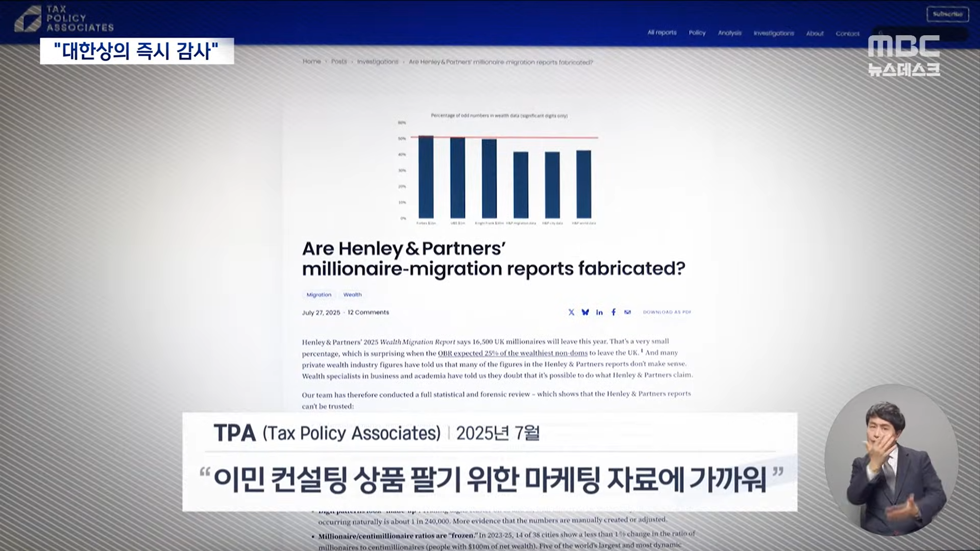Screen dimensions: 980x551
Task: Click the Tax Policy Associates logo
Action: pos(64,19)
